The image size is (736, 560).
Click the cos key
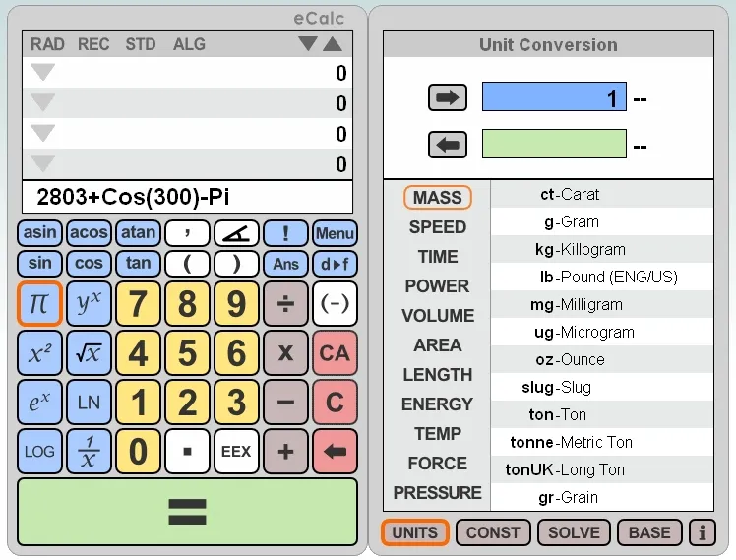click(89, 264)
